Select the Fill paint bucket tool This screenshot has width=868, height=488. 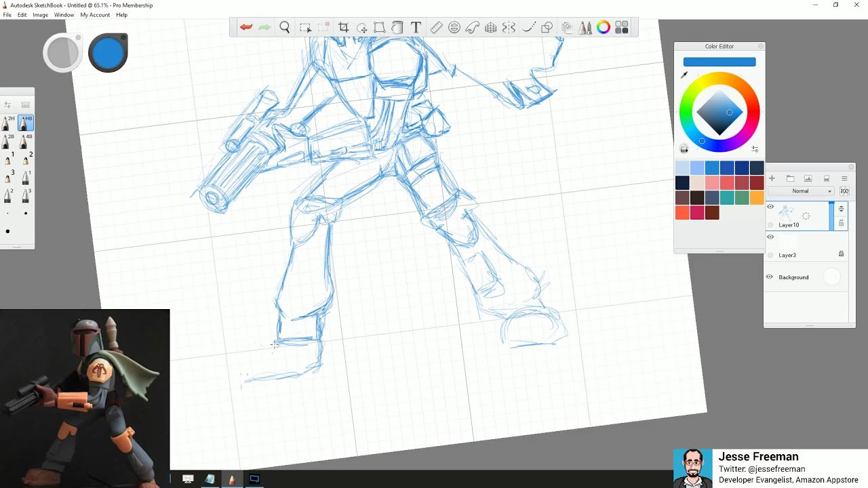click(398, 27)
